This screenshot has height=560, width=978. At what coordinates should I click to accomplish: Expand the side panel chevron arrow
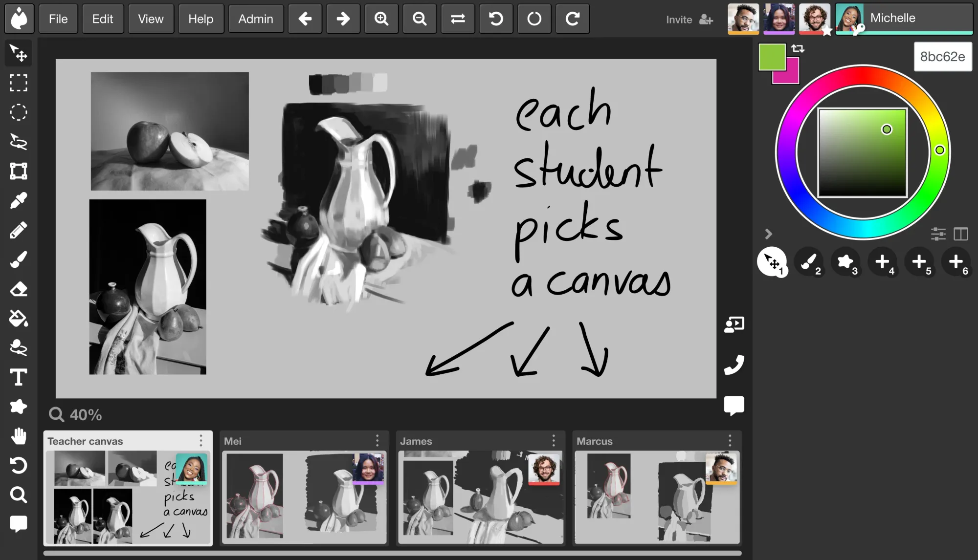(768, 234)
